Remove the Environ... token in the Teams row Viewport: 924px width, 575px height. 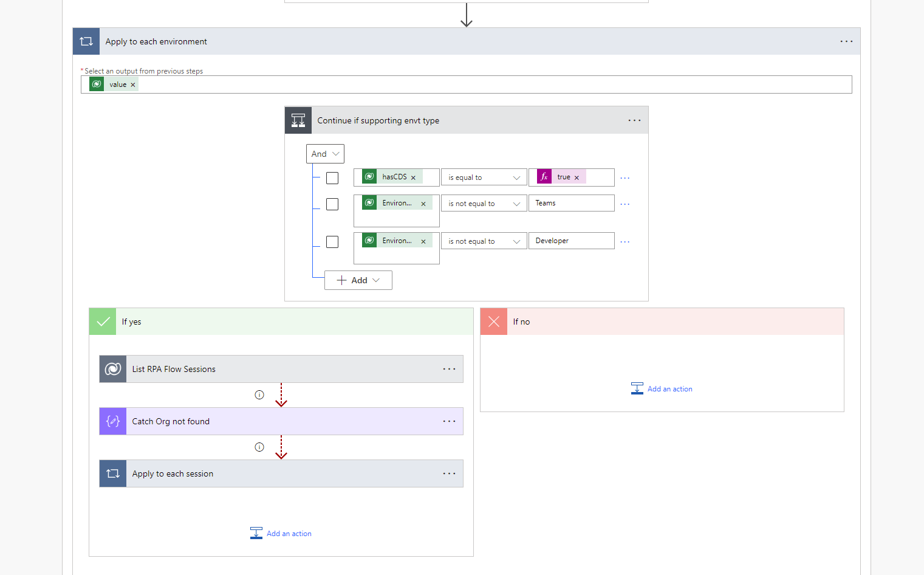pyautogui.click(x=423, y=204)
